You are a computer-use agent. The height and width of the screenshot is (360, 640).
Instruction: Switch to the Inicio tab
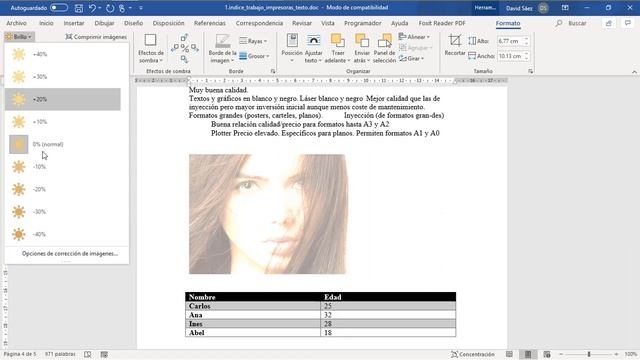pyautogui.click(x=46, y=23)
